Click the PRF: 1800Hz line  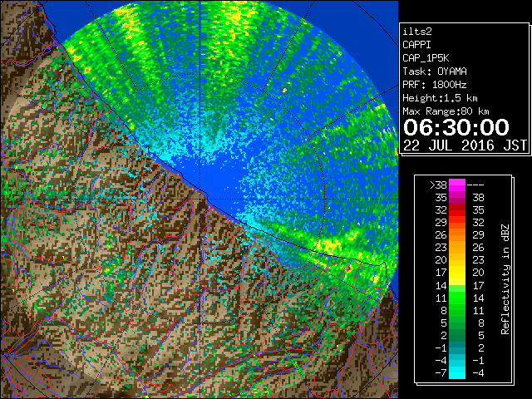pos(435,85)
